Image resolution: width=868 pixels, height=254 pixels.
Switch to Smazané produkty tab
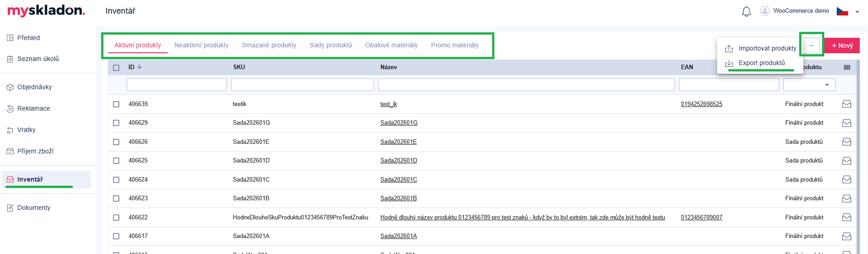(269, 45)
